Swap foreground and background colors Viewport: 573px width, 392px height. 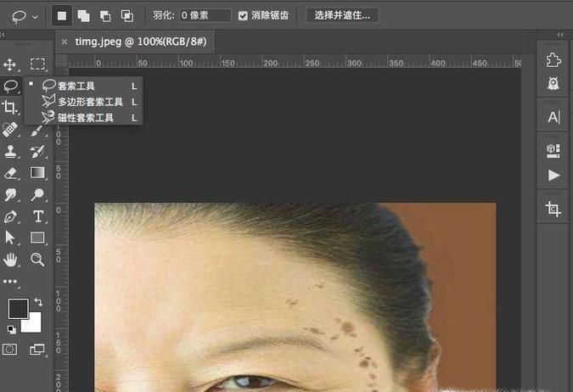pyautogui.click(x=38, y=302)
